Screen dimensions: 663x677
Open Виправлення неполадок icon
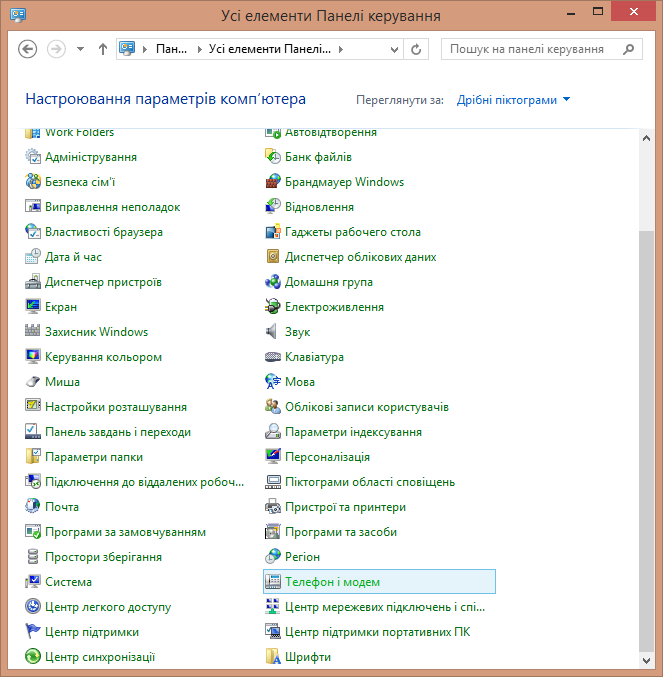click(x=33, y=207)
